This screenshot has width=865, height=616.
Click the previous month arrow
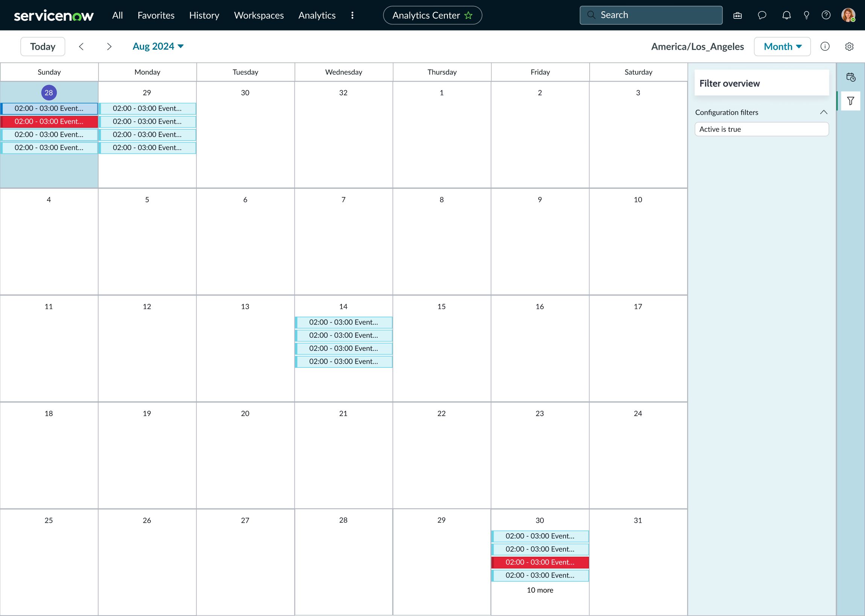(x=81, y=47)
